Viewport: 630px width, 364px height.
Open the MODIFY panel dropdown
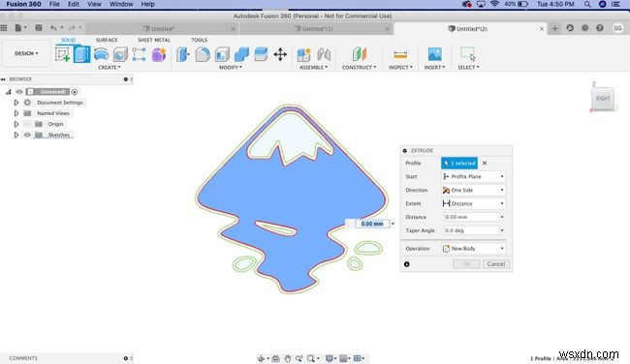pyautogui.click(x=231, y=67)
